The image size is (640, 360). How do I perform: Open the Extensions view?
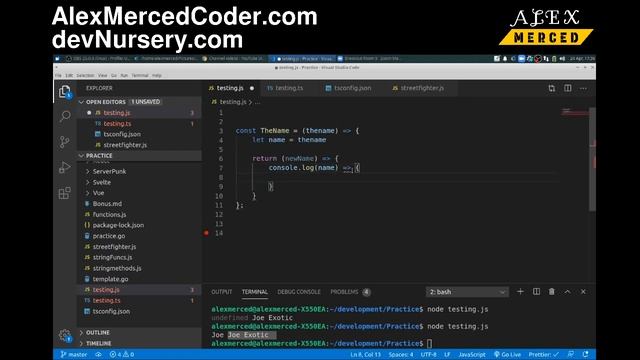(64, 193)
